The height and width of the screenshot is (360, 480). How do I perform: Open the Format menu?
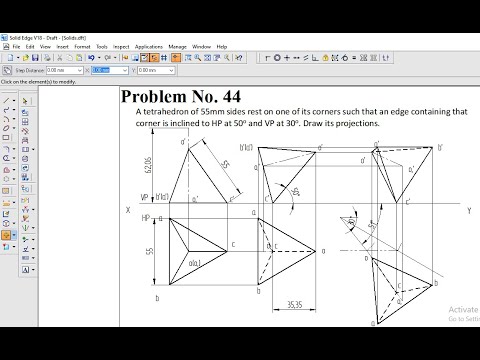click(82, 47)
